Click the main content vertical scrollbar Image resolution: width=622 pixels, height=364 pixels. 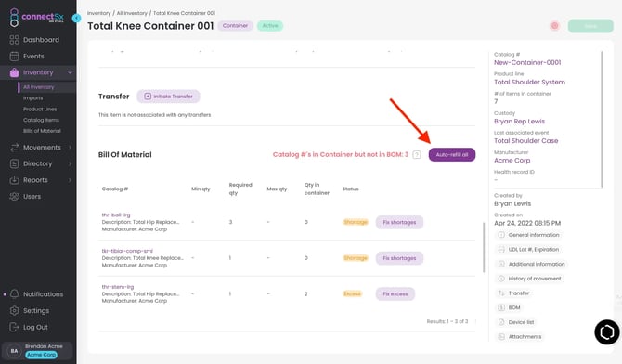pos(483,247)
